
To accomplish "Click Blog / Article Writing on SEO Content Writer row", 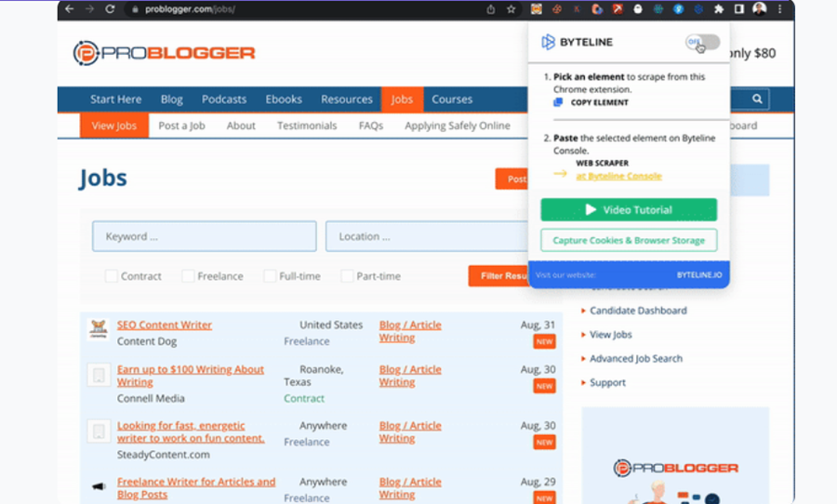I will (410, 331).
